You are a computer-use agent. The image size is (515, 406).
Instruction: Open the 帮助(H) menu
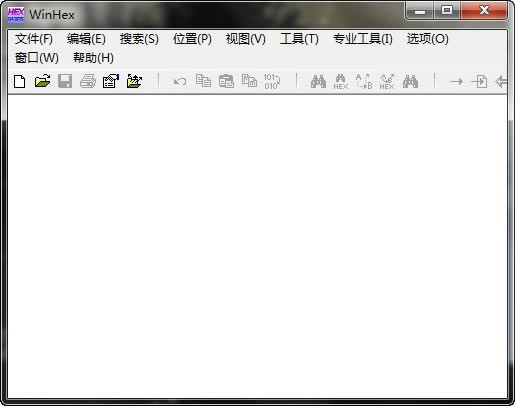click(x=94, y=58)
